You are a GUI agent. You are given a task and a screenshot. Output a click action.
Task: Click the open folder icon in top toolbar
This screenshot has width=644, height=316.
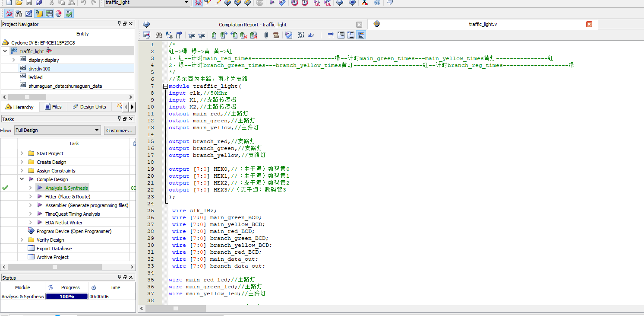click(19, 3)
